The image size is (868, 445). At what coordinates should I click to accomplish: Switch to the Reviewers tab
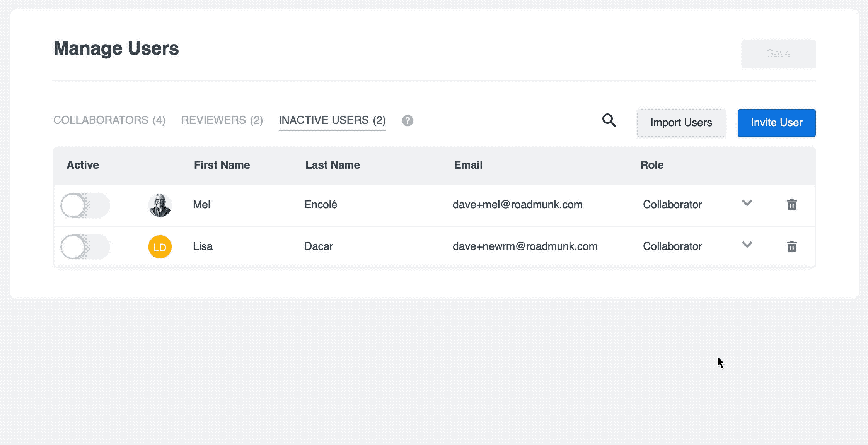tap(222, 120)
